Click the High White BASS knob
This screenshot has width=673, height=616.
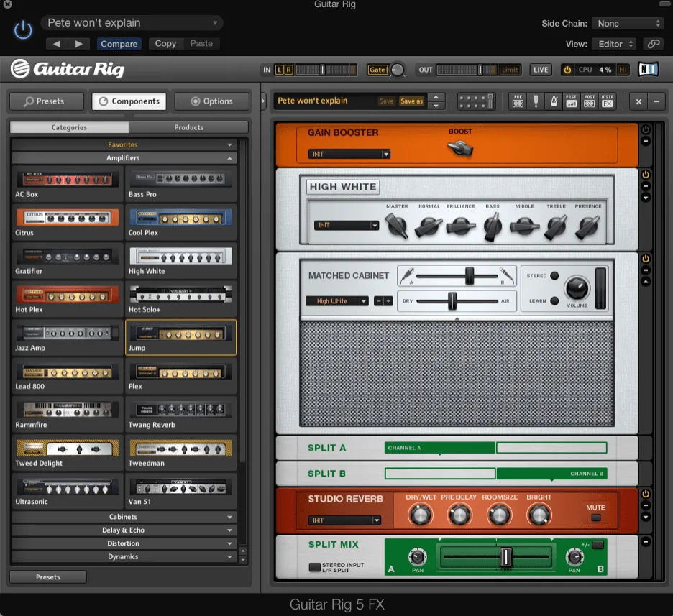pyautogui.click(x=493, y=226)
